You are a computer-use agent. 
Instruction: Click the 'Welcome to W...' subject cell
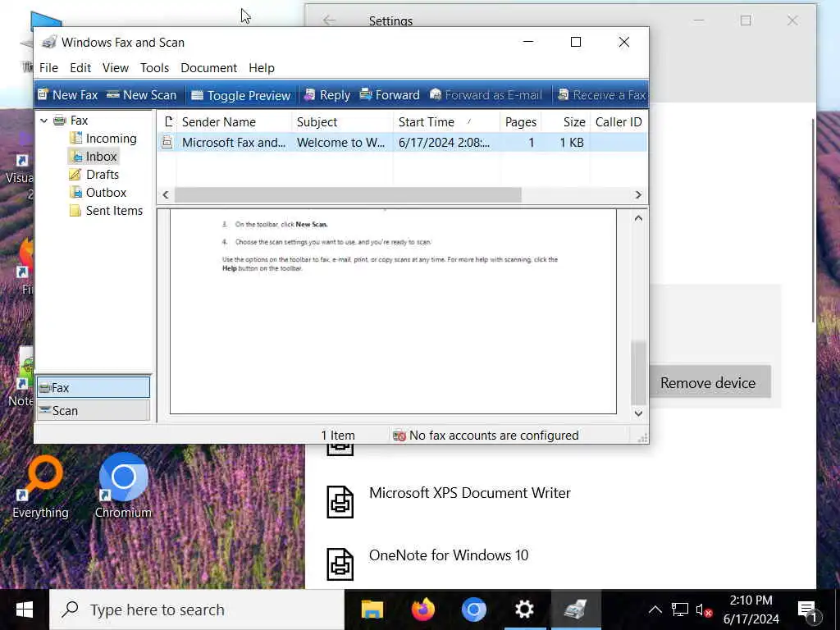pyautogui.click(x=340, y=143)
